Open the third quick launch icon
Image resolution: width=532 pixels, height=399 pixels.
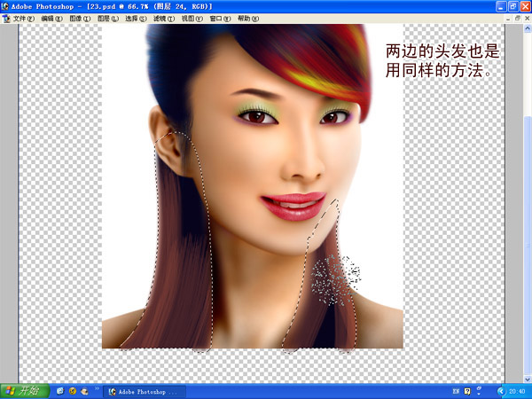point(84,391)
